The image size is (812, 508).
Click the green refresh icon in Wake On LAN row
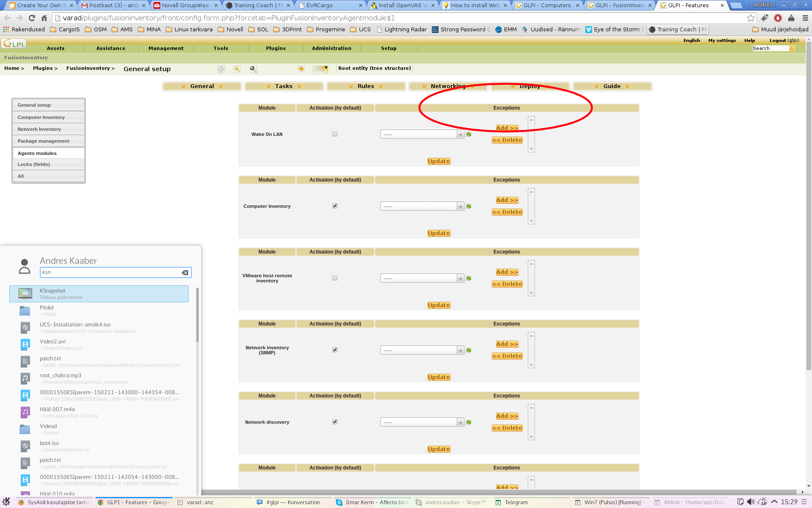click(x=469, y=134)
